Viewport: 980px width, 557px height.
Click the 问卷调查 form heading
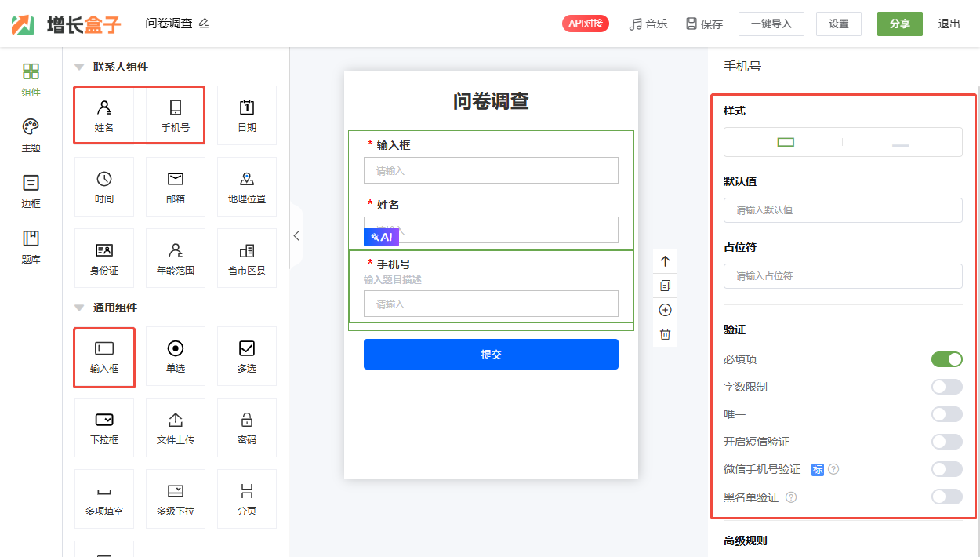pyautogui.click(x=491, y=100)
